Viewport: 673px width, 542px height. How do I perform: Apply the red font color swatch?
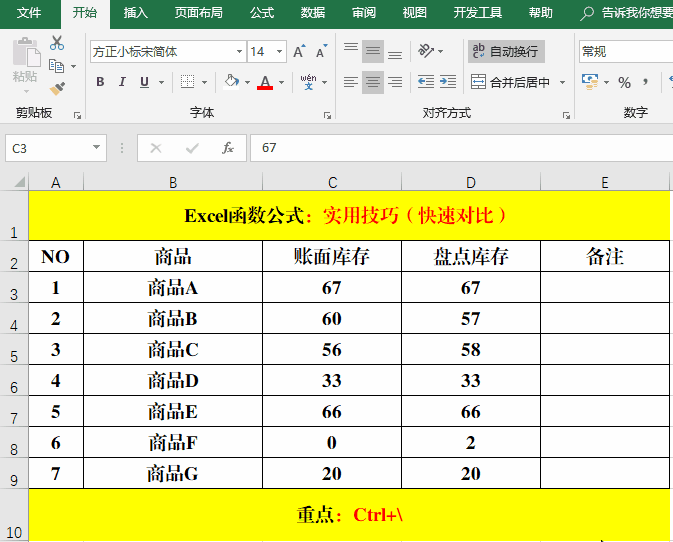click(x=265, y=82)
